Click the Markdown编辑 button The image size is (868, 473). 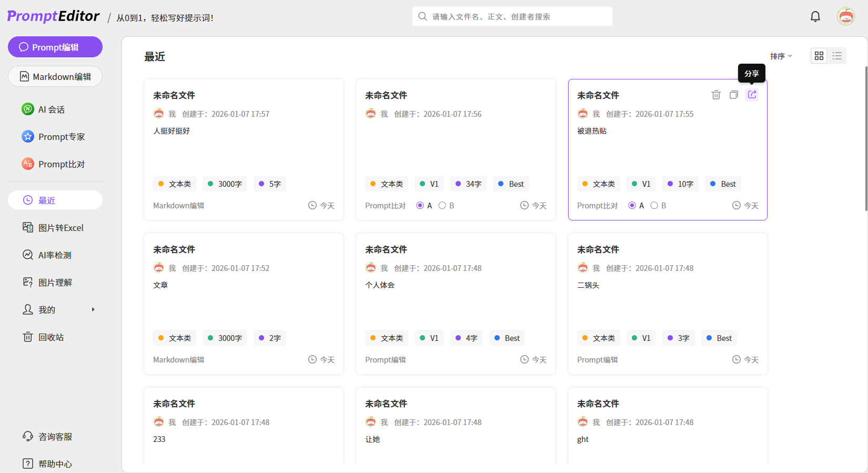(55, 76)
